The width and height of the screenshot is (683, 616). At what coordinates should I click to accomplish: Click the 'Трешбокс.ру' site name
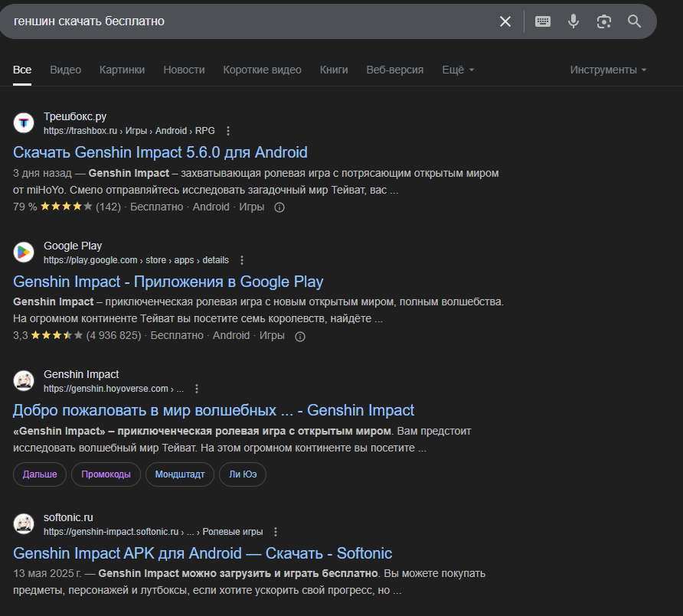coord(75,116)
